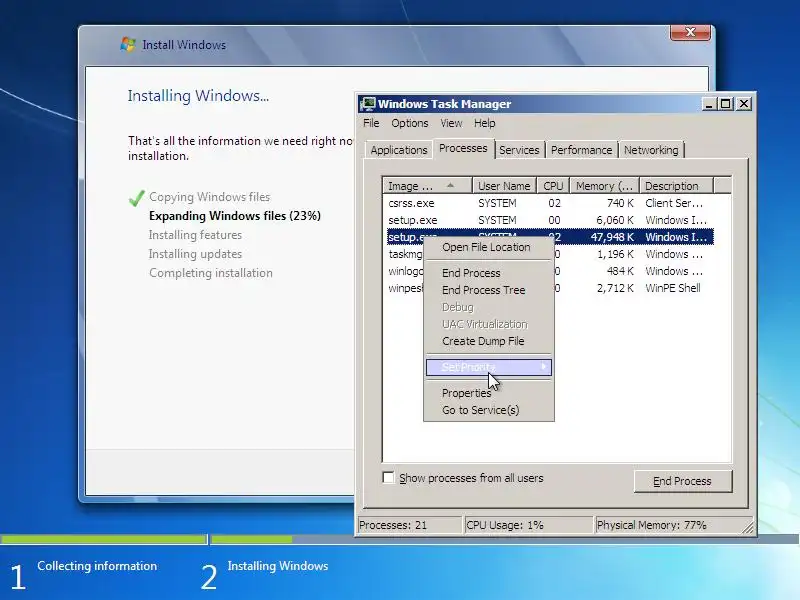The height and width of the screenshot is (600, 800).
Task: Click the Install Windows flag logo icon
Action: point(128,44)
